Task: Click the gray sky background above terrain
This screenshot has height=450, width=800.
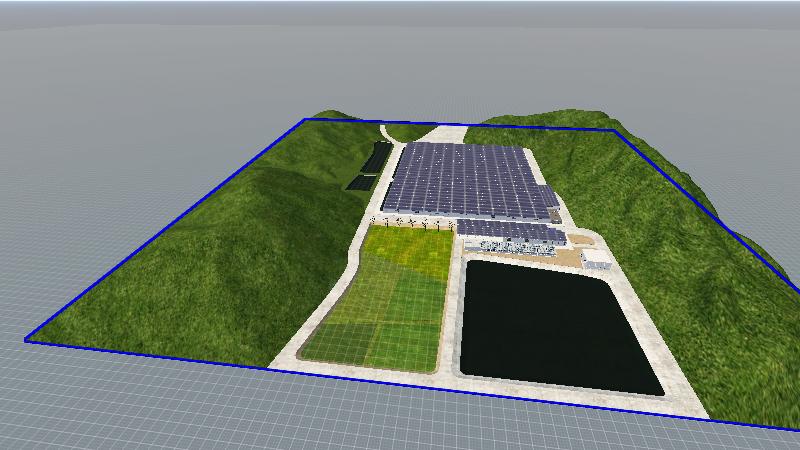Action: coord(400,50)
